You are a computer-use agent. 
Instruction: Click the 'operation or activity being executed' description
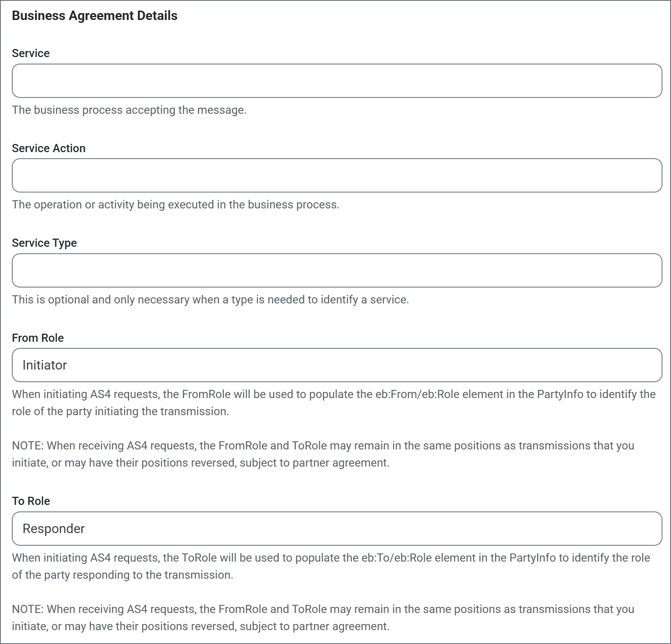click(176, 205)
